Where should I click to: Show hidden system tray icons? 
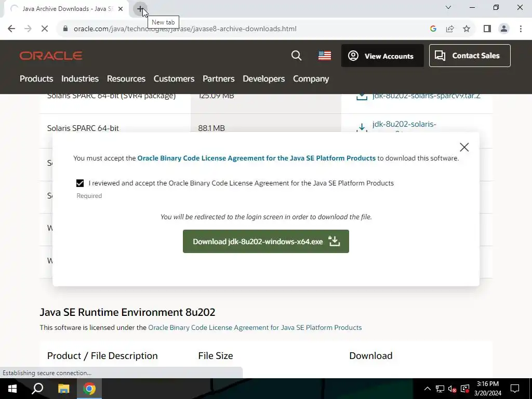(x=428, y=389)
